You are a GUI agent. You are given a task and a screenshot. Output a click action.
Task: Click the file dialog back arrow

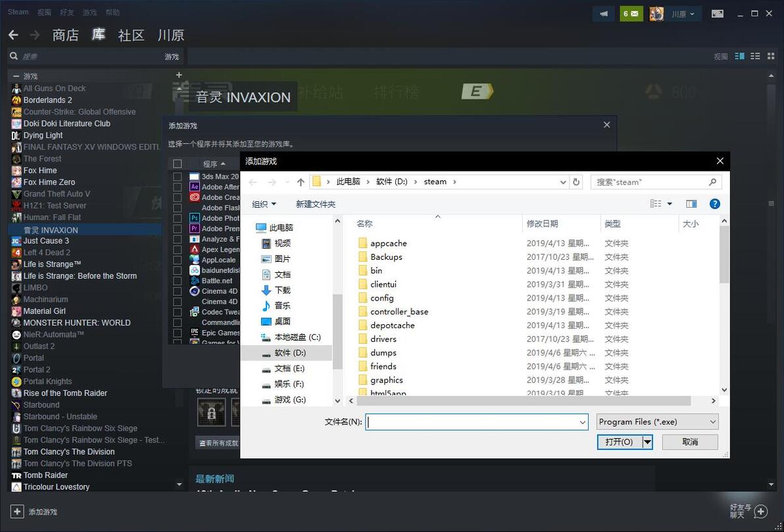click(253, 182)
